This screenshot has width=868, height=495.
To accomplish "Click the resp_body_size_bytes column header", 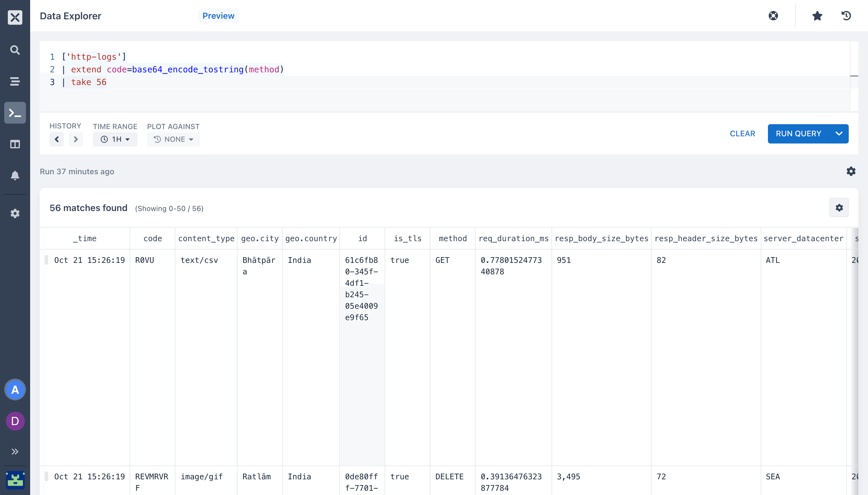I will click(602, 238).
